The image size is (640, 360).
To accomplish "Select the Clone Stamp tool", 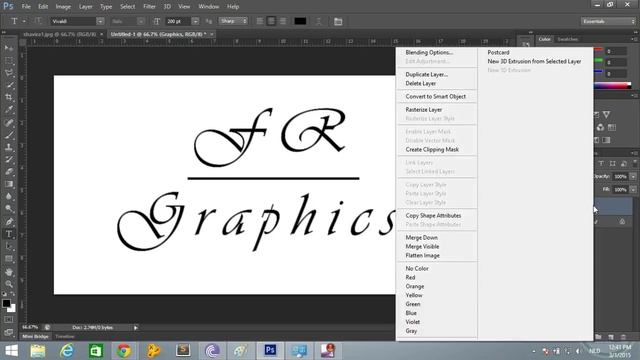I will [9, 147].
